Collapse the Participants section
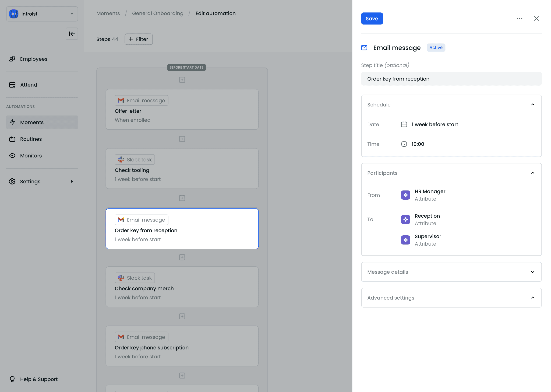Screen dimensions: 551x392 tap(532, 173)
